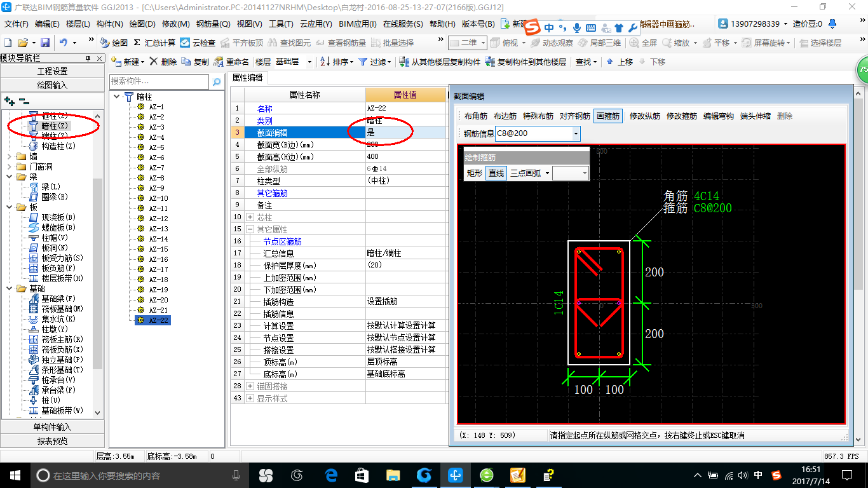The image size is (868, 488).
Task: Switch to 特殊布筋 mode
Action: (x=538, y=116)
